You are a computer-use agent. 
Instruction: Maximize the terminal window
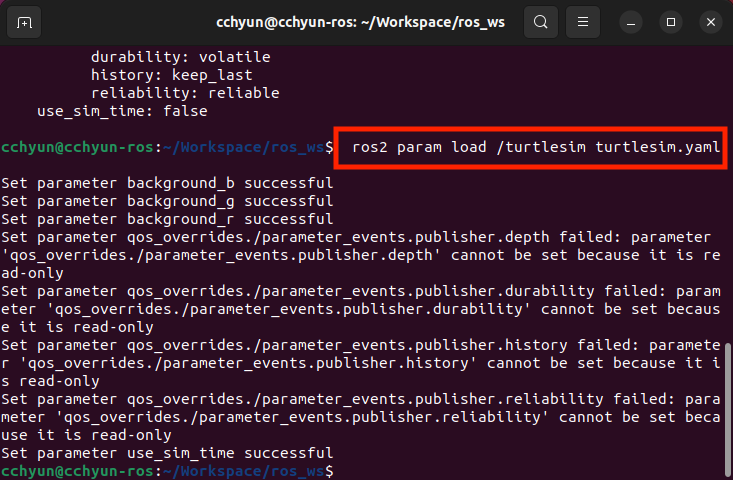[671, 22]
